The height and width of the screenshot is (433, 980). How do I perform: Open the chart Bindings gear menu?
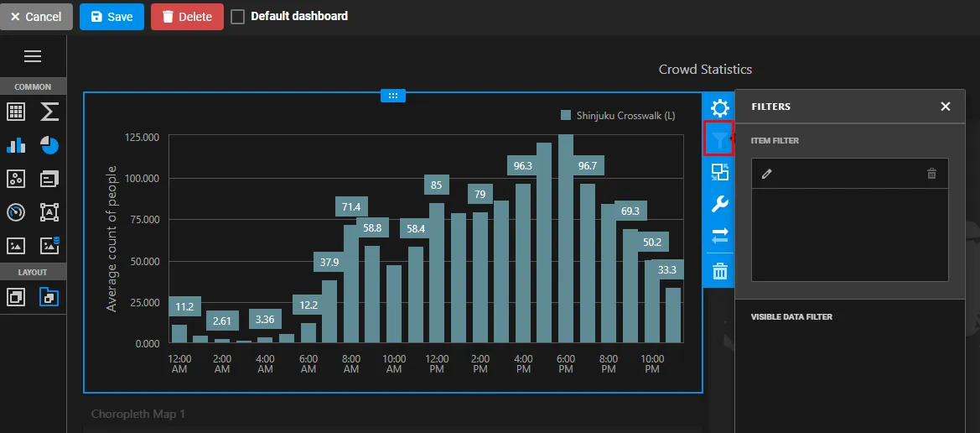[720, 108]
